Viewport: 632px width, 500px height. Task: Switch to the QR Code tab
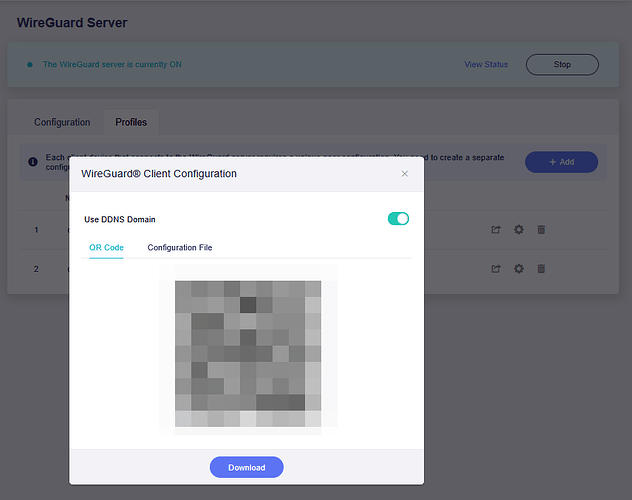click(x=106, y=247)
